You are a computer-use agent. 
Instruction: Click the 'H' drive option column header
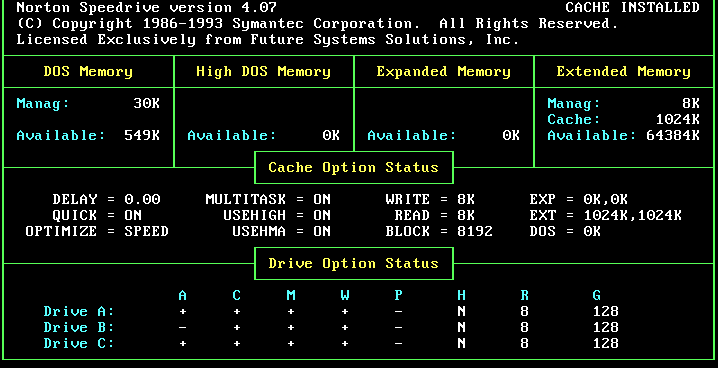pos(461,296)
